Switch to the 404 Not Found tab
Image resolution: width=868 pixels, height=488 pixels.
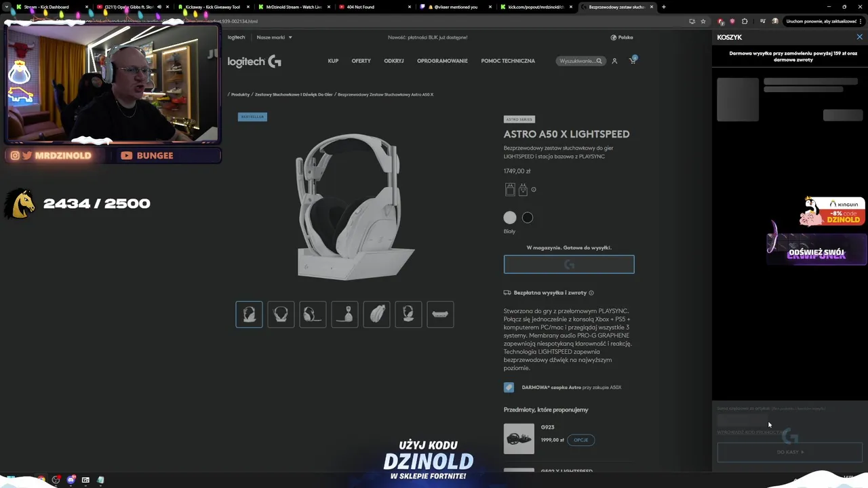[x=373, y=7]
